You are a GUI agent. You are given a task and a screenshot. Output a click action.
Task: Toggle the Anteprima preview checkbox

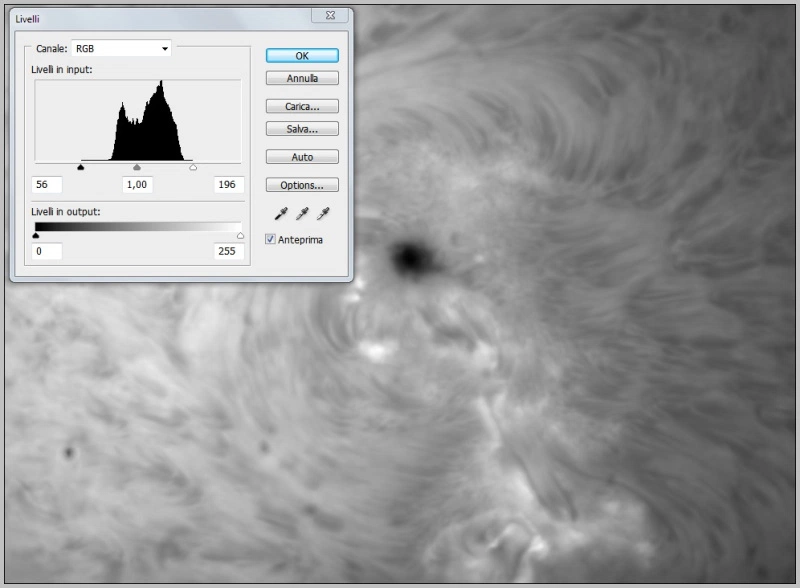271,240
